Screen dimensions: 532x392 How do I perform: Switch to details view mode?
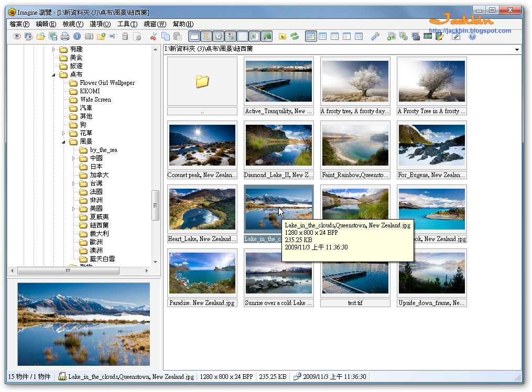359,36
